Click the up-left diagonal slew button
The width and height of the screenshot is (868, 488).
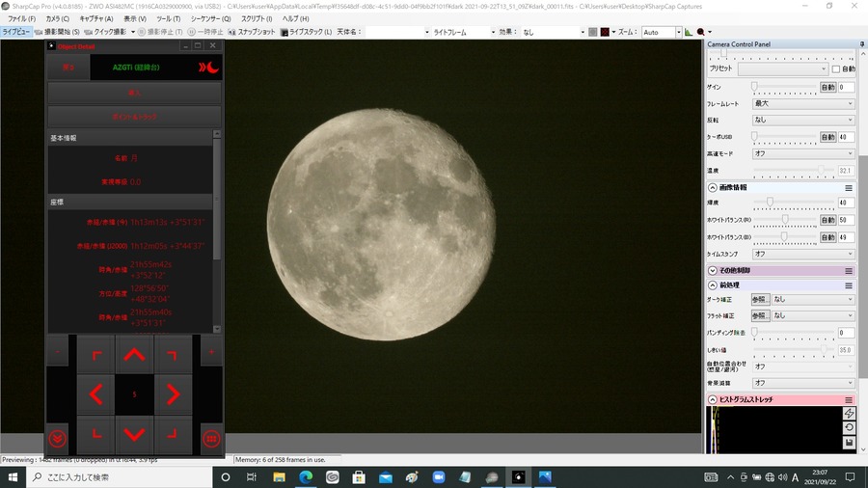[x=95, y=354]
